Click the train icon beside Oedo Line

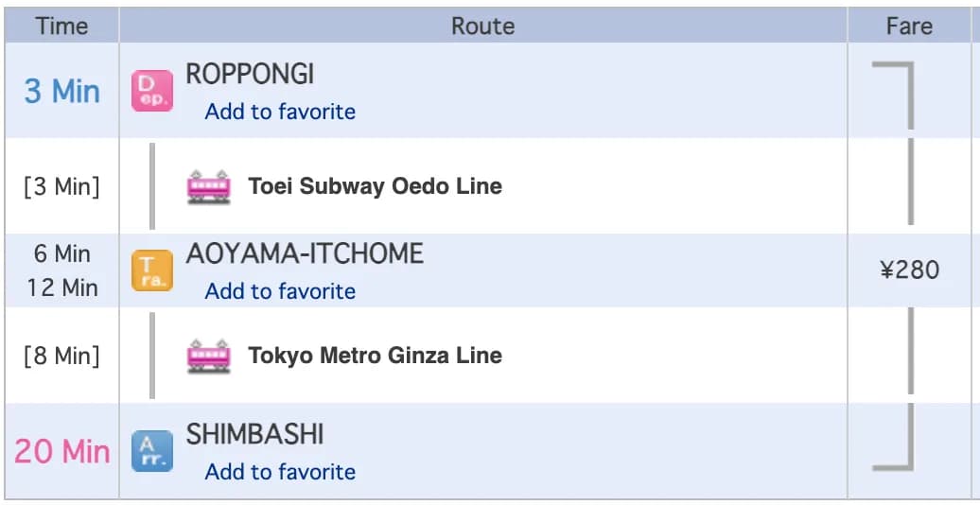[209, 186]
